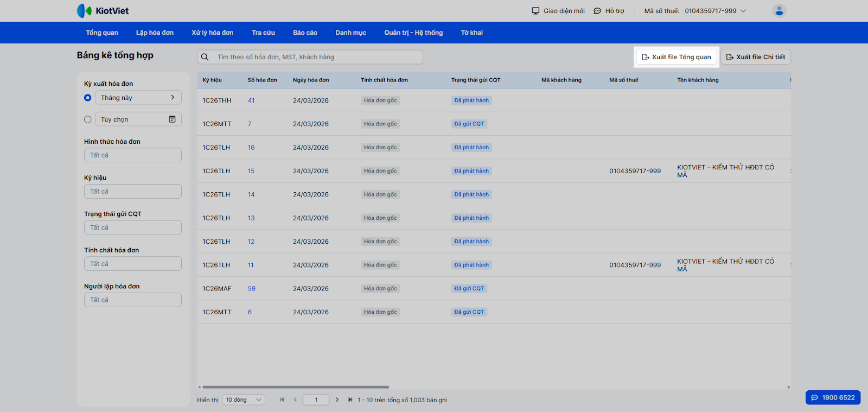Open the 10 dòng page size dropdown

tap(244, 400)
